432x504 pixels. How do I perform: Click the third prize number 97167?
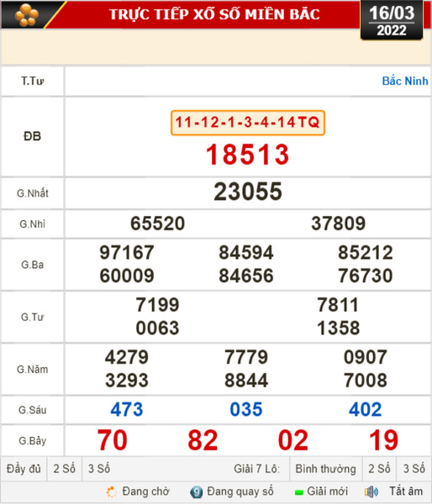coord(127,253)
